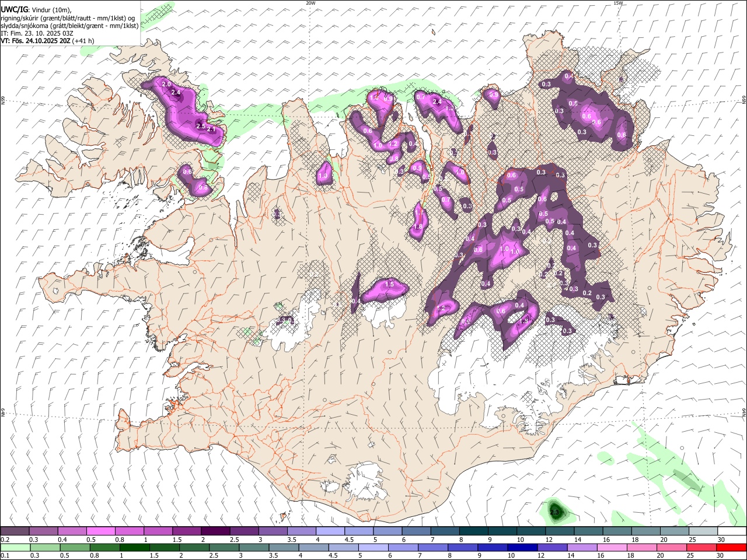The image size is (747, 560).
Task: Click the '15W' longitude label
Action: pos(618,3)
